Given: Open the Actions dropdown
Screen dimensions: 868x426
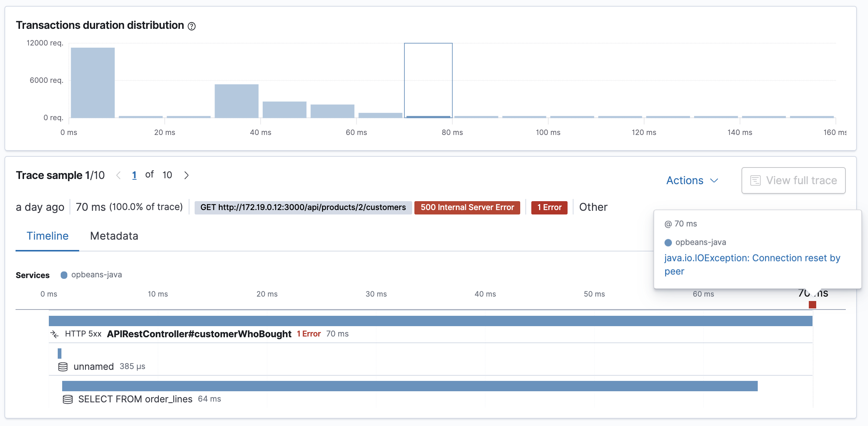Looking at the screenshot, I should [692, 180].
